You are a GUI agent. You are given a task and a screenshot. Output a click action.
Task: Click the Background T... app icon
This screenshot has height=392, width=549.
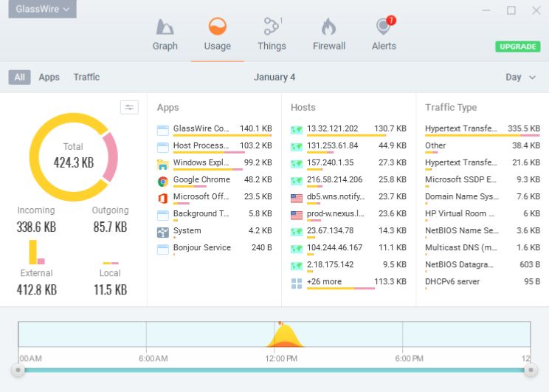[x=163, y=216]
